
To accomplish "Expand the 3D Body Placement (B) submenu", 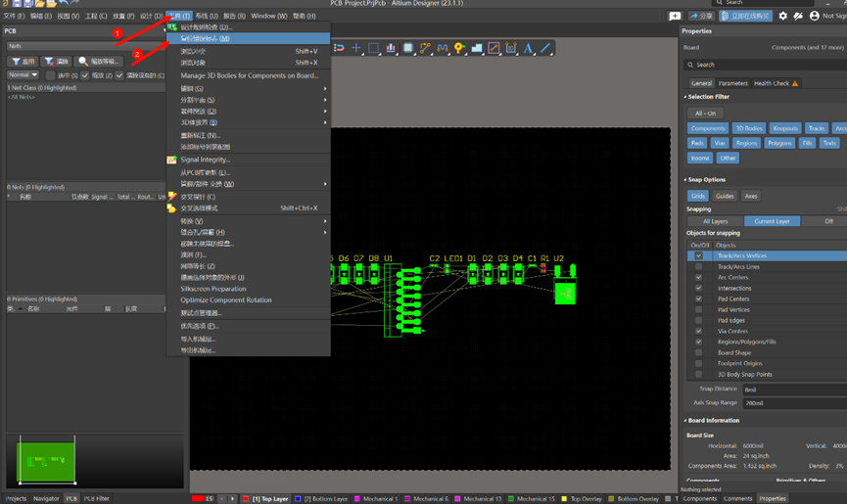I will coord(248,122).
